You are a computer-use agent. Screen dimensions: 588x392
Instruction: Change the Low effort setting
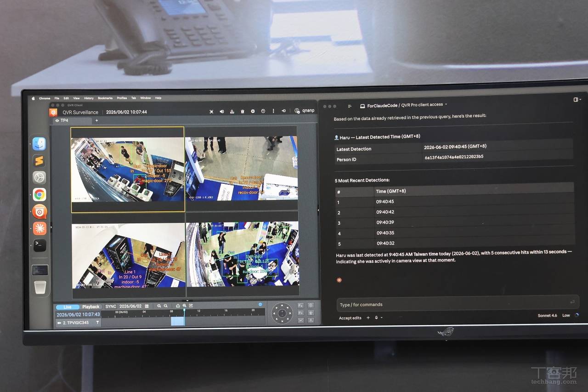(x=566, y=315)
